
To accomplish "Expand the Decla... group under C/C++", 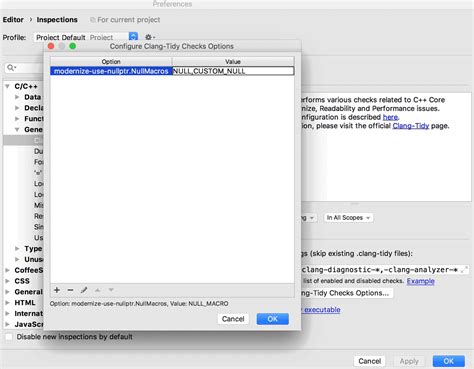I will [17, 108].
